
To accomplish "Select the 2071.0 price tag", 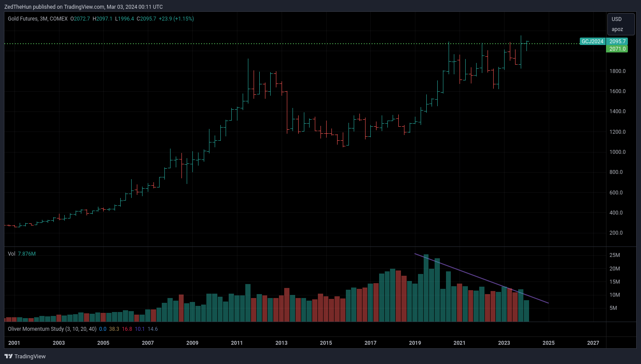I will 617,49.
